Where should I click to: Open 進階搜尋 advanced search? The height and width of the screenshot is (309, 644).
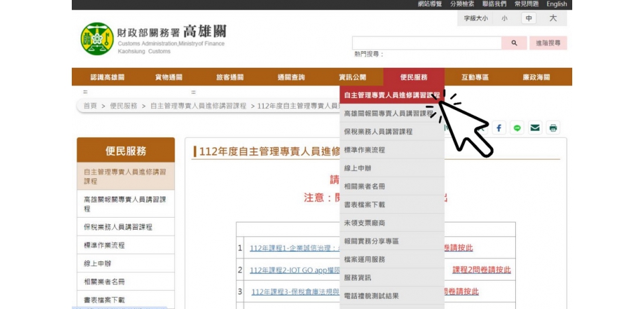coord(548,43)
